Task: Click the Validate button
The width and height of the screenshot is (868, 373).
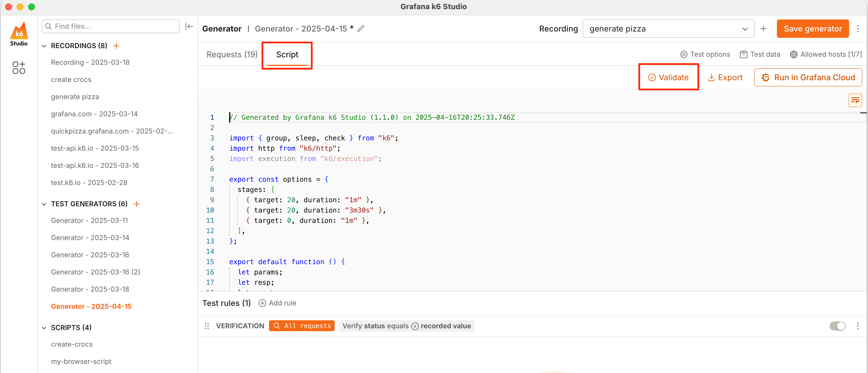Action: point(668,78)
